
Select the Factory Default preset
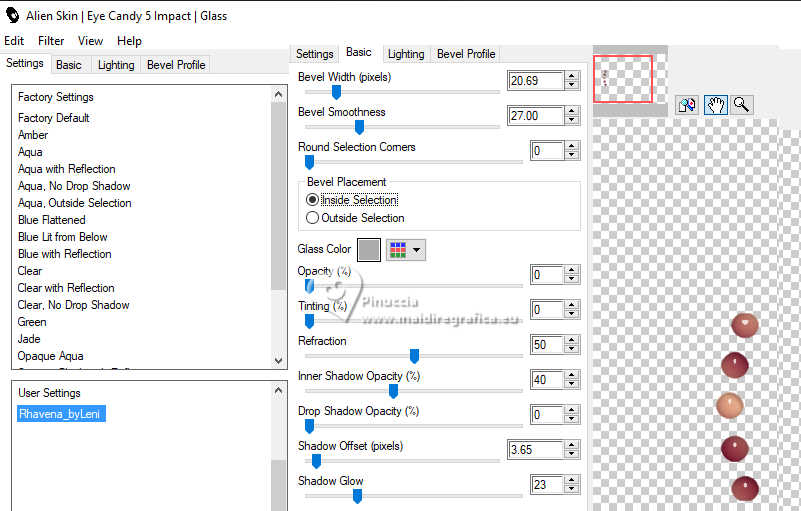pos(54,118)
